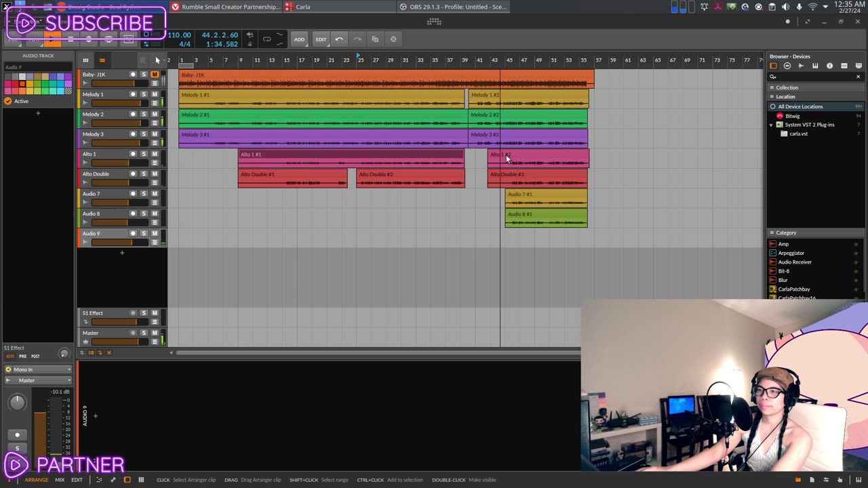Arm record on the Melody 2 track
868x488 pixels.
(133, 114)
